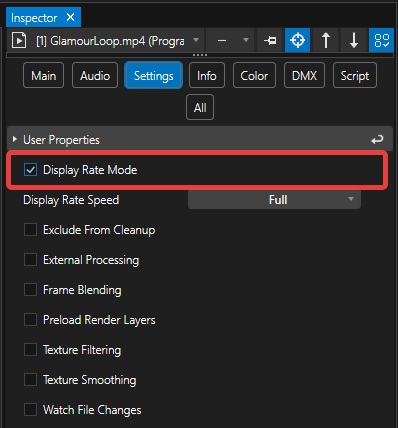Turn on the Frame Blending checkbox
The width and height of the screenshot is (398, 428).
coord(30,290)
